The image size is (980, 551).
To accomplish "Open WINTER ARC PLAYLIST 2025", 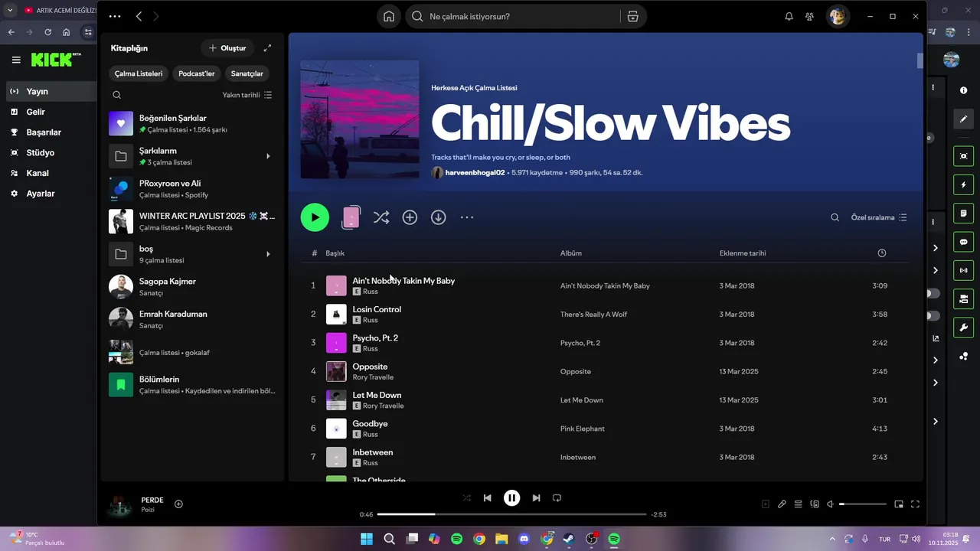I will click(191, 221).
